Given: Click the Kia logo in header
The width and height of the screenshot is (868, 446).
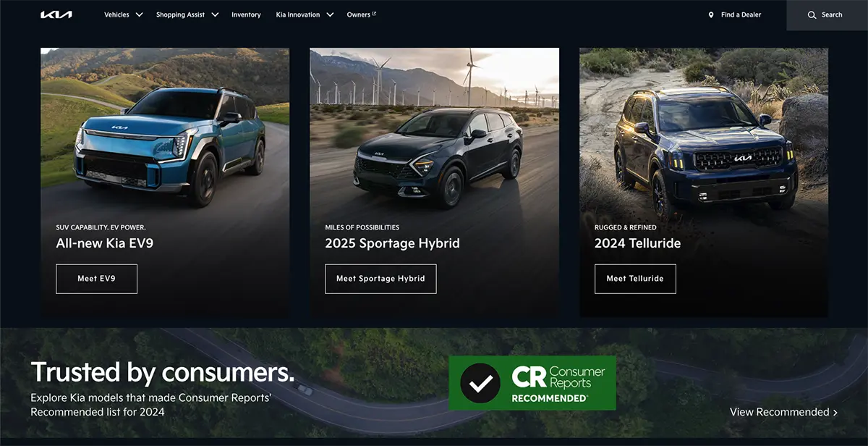Looking at the screenshot, I should (x=56, y=14).
